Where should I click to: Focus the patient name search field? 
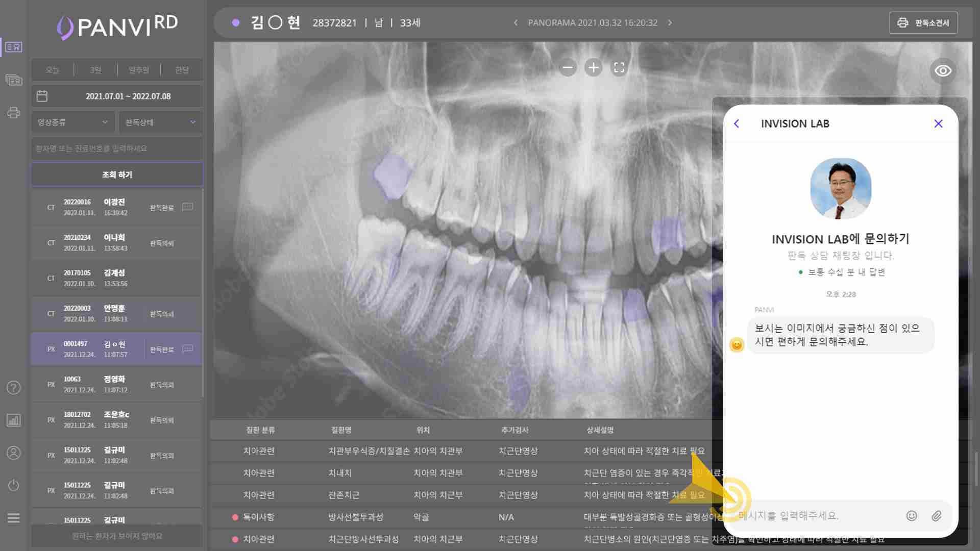pos(117,148)
